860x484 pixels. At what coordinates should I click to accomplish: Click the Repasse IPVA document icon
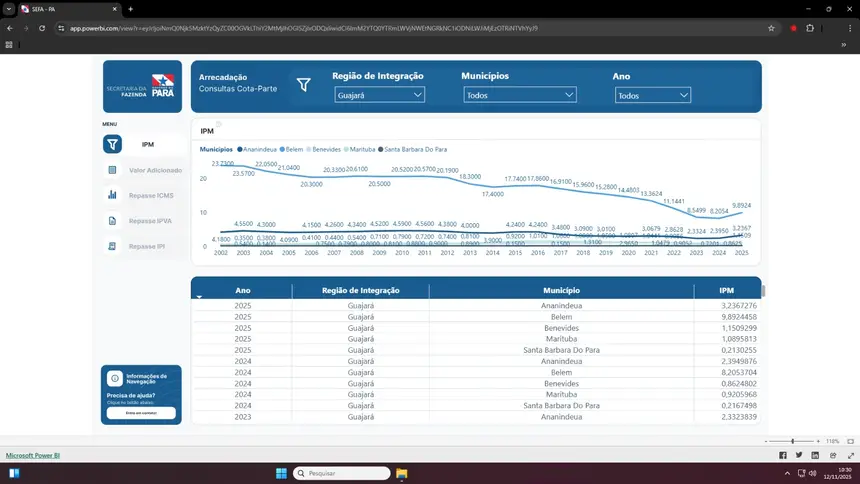pyautogui.click(x=113, y=220)
